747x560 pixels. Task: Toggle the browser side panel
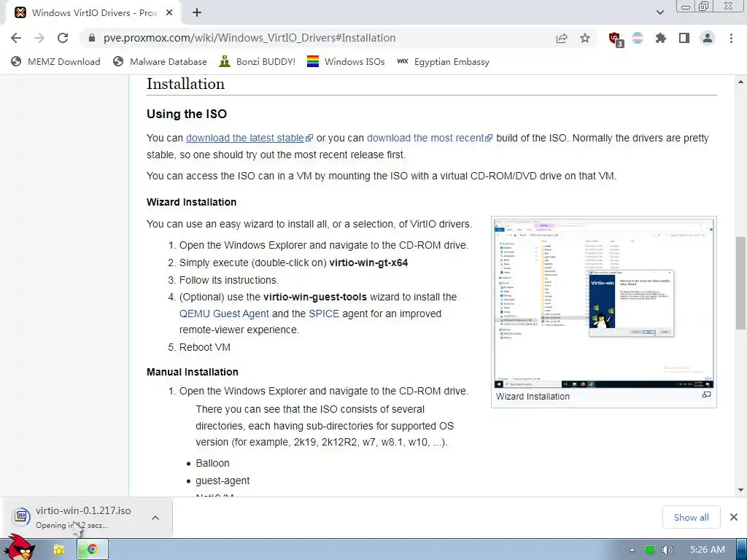[x=684, y=38]
